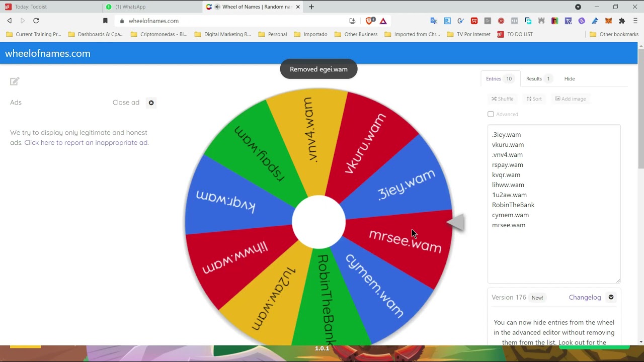Click the 1u2aw.wam entry in the list
644x362 pixels.
tap(509, 195)
